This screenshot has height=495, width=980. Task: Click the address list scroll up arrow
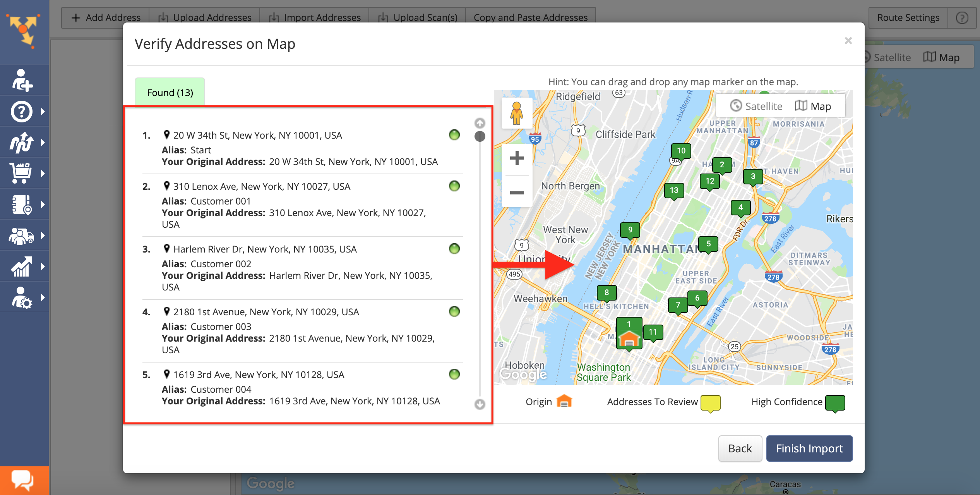click(x=480, y=123)
